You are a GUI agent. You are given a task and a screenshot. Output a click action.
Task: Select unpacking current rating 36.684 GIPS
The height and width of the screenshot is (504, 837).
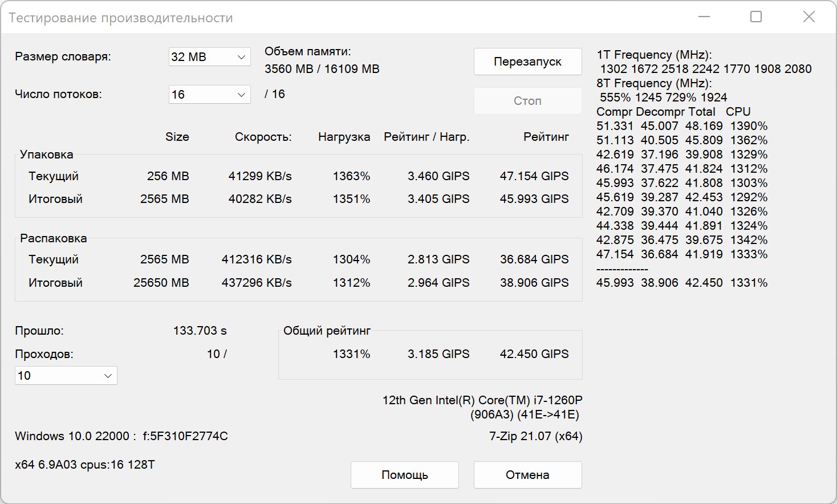(x=534, y=259)
